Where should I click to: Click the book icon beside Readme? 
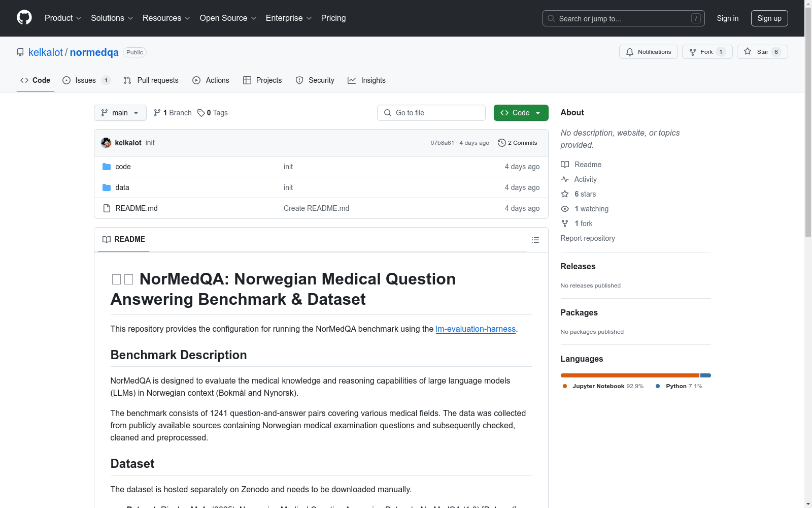(x=565, y=165)
